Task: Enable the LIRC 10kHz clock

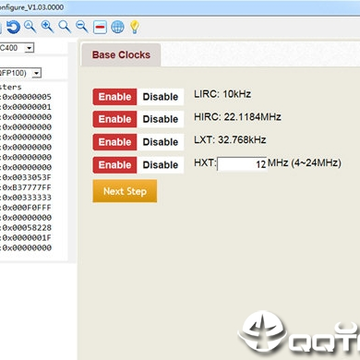Action: 115,97
